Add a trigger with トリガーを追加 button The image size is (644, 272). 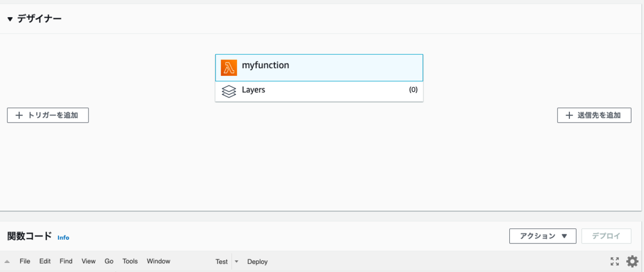(x=48, y=115)
